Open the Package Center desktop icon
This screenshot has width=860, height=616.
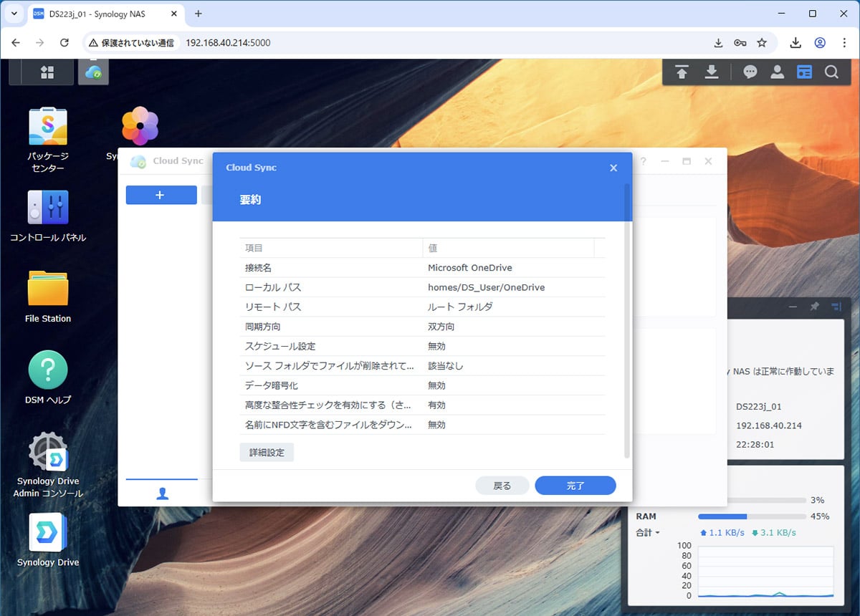(48, 129)
